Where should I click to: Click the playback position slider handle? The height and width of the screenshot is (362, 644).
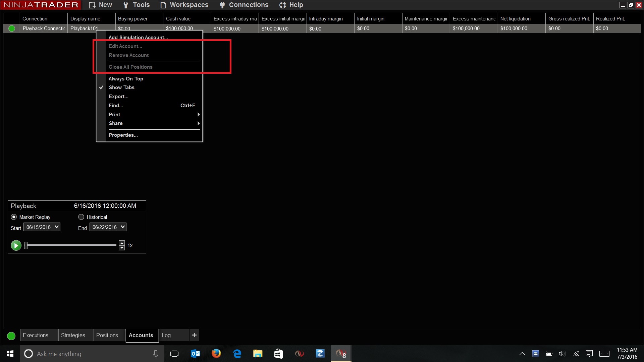pos(26,245)
